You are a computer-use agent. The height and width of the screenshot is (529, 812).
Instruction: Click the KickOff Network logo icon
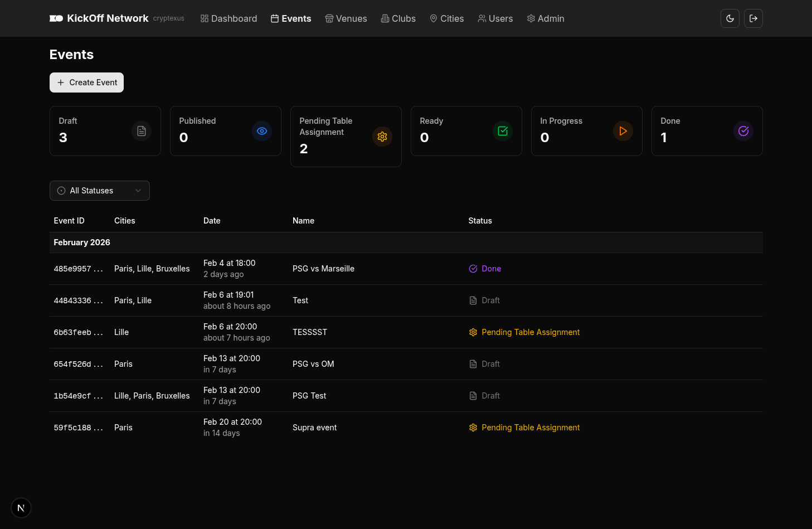[56, 18]
